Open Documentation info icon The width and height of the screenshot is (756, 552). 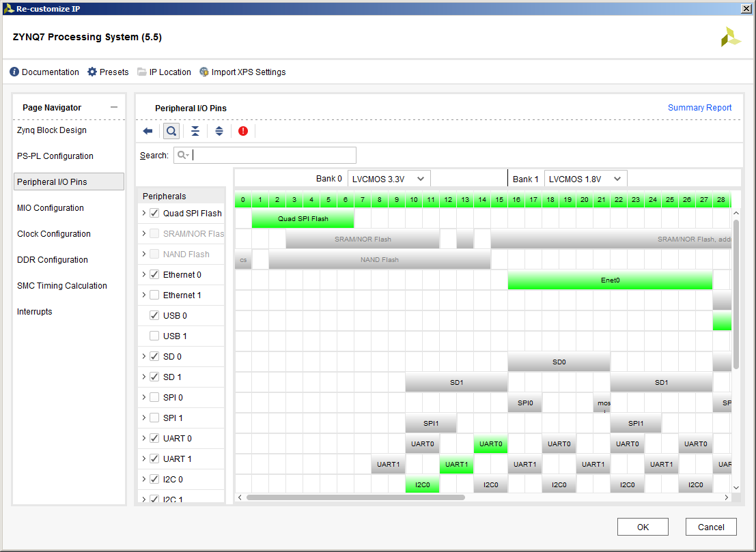click(14, 72)
